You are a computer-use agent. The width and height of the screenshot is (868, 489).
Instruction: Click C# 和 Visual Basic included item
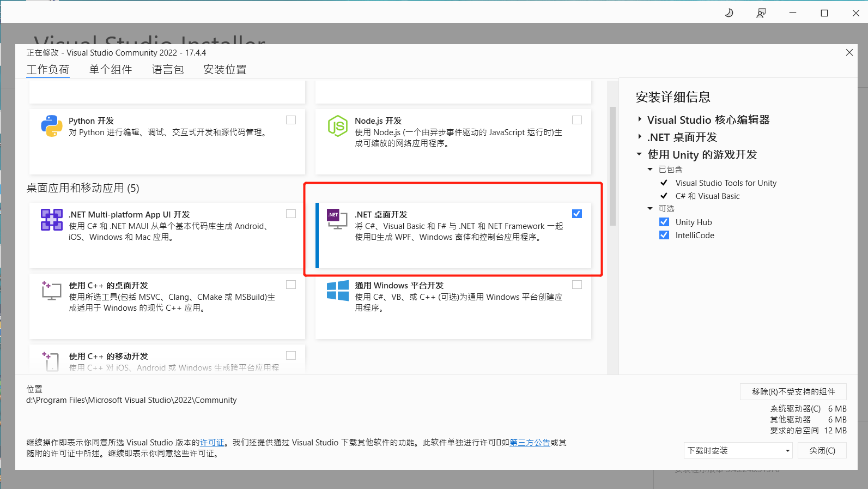[707, 196]
